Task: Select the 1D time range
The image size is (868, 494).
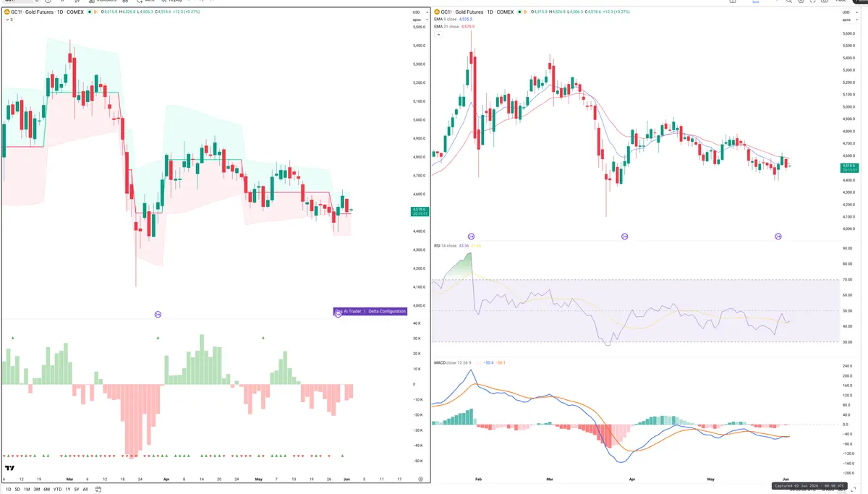Action: point(8,489)
